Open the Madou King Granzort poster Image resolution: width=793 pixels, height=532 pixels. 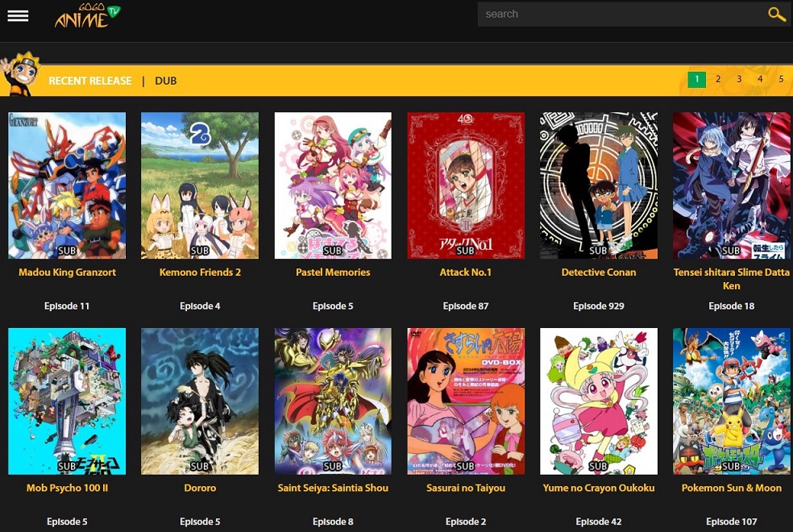point(67,185)
